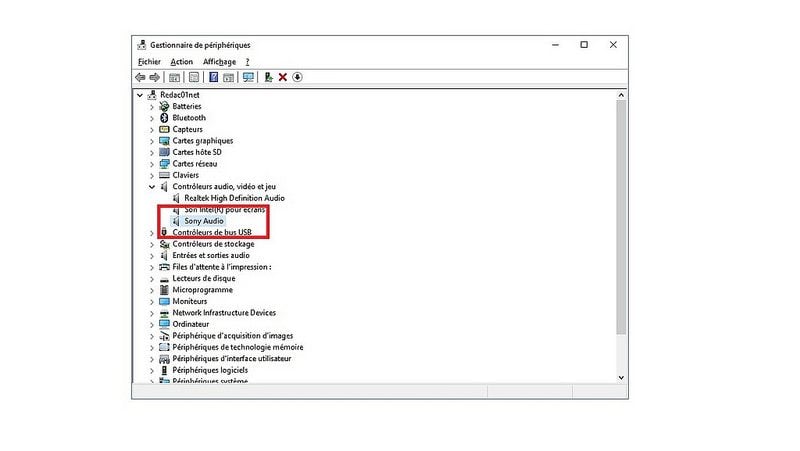Click the red X uninstall device icon
The width and height of the screenshot is (800, 451).
pyautogui.click(x=283, y=77)
